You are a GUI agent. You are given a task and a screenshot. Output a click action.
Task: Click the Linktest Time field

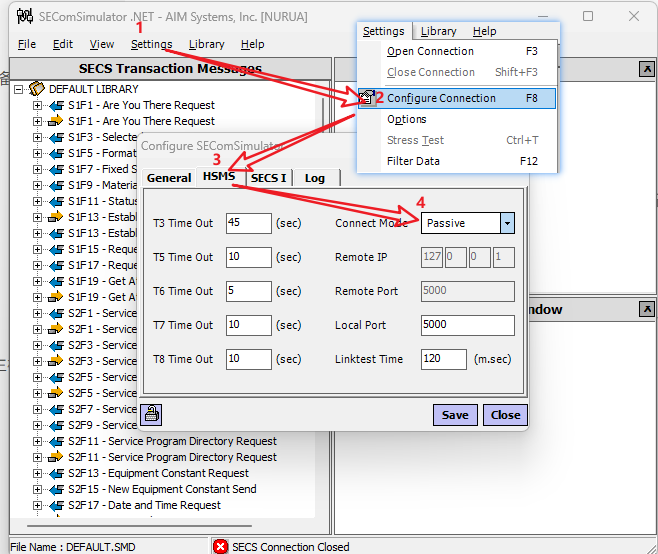click(444, 359)
